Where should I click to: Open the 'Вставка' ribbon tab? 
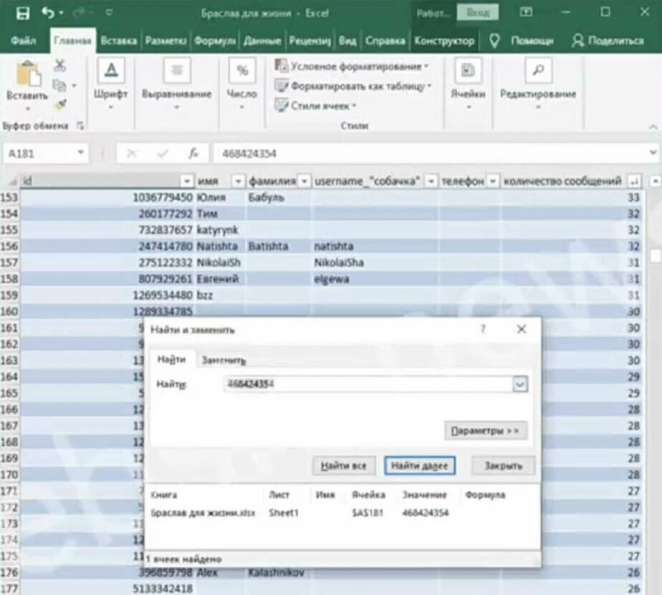point(118,41)
